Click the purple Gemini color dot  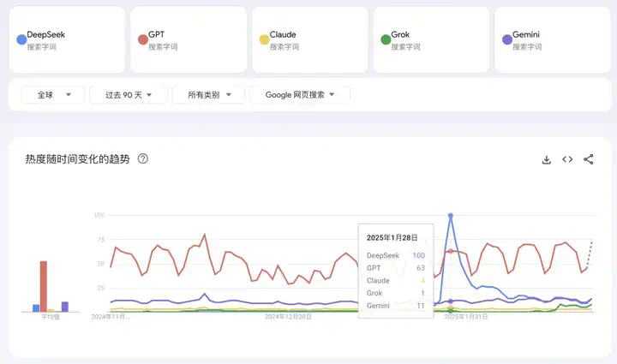[507, 39]
